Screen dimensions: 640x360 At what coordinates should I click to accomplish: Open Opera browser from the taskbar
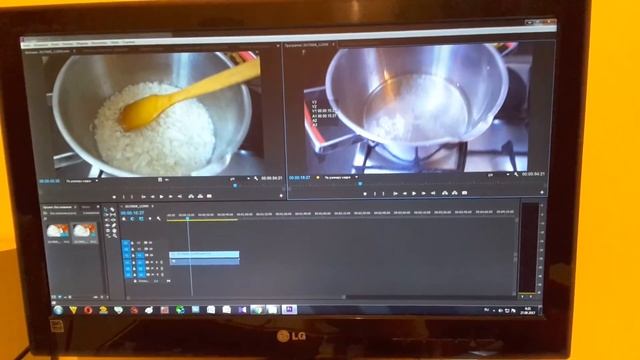click(87, 310)
